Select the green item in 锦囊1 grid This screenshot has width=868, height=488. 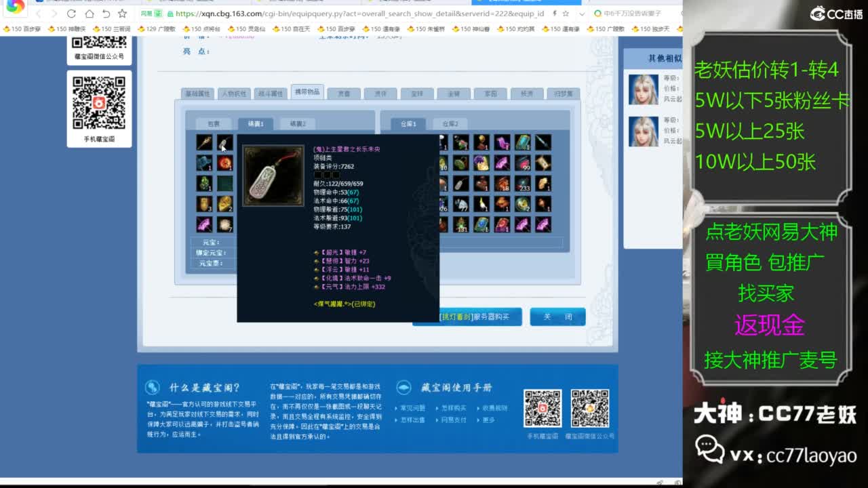[x=204, y=183]
